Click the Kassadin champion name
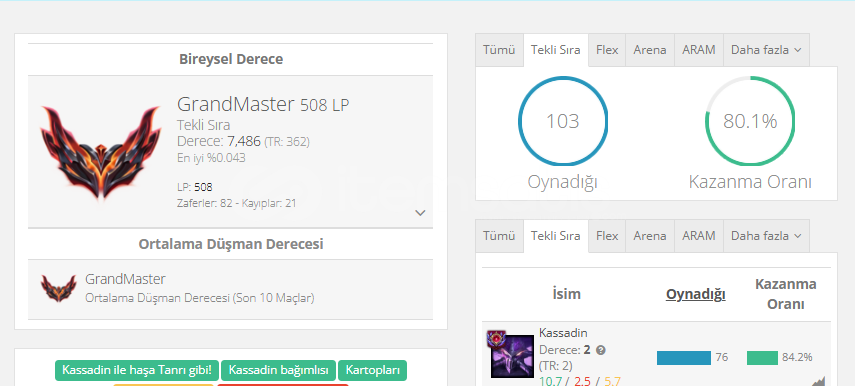 click(x=563, y=333)
